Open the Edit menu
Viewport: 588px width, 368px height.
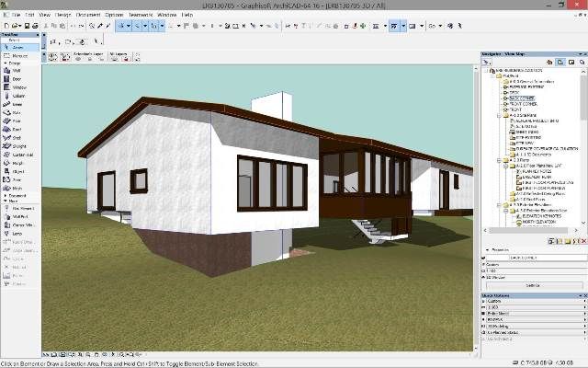pyautogui.click(x=29, y=15)
